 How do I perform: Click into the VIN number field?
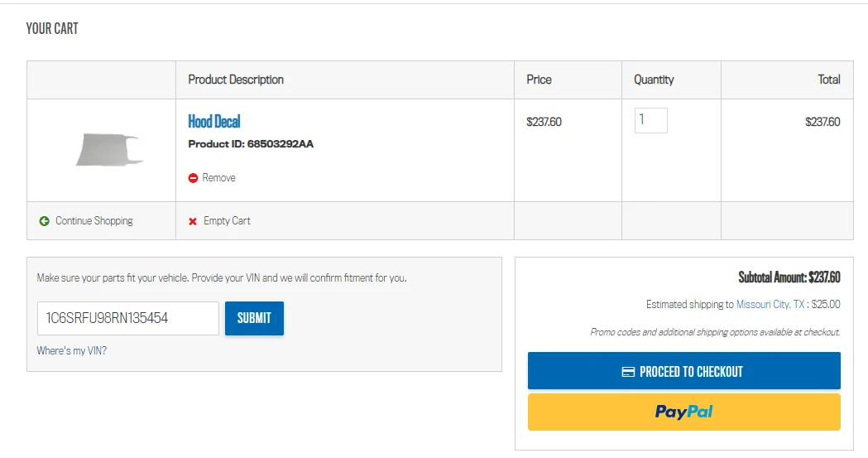(x=127, y=318)
